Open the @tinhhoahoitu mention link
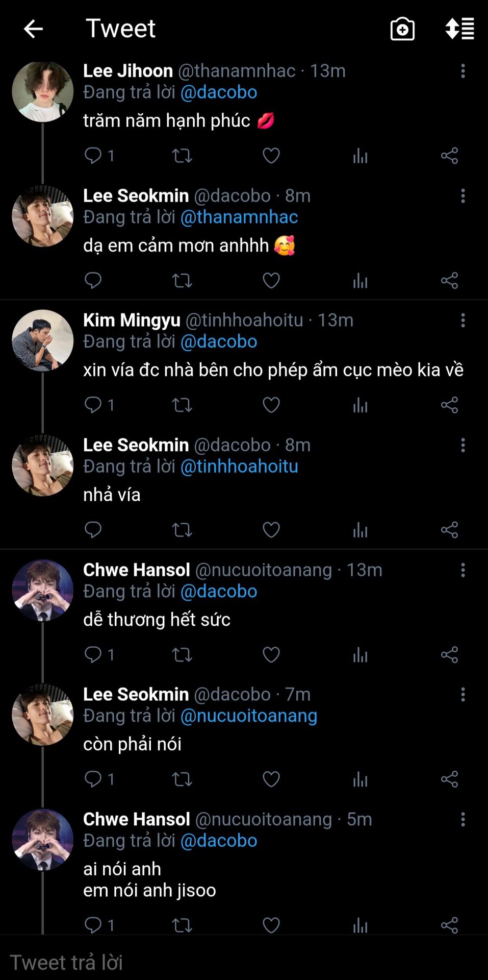 click(x=239, y=467)
